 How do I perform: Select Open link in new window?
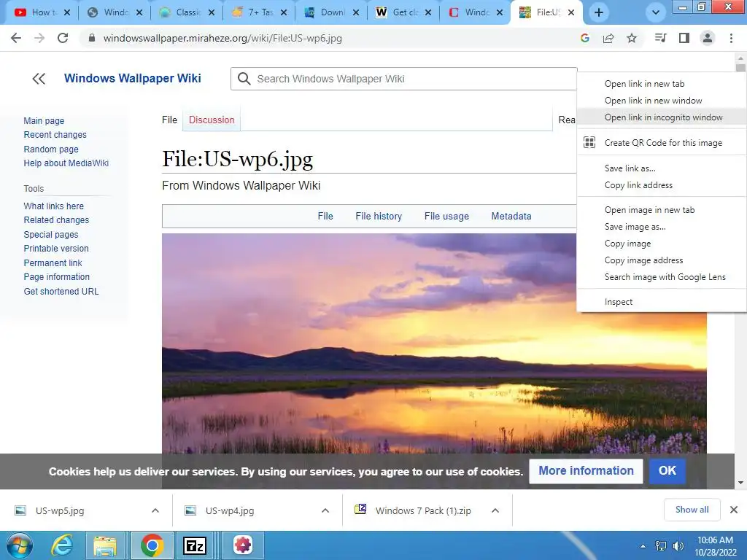point(662,101)
